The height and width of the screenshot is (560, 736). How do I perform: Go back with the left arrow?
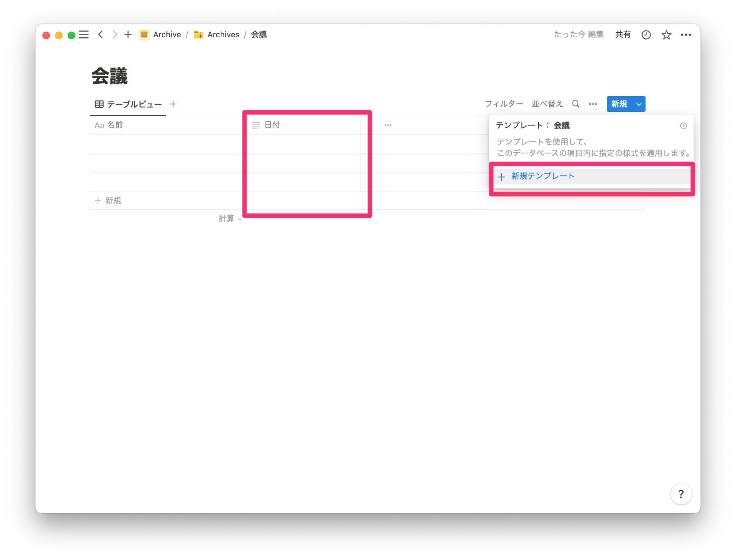coord(101,34)
